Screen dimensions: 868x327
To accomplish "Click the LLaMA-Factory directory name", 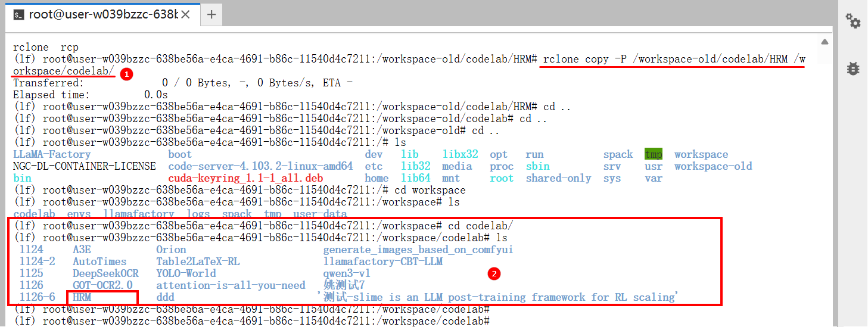I will (52, 154).
